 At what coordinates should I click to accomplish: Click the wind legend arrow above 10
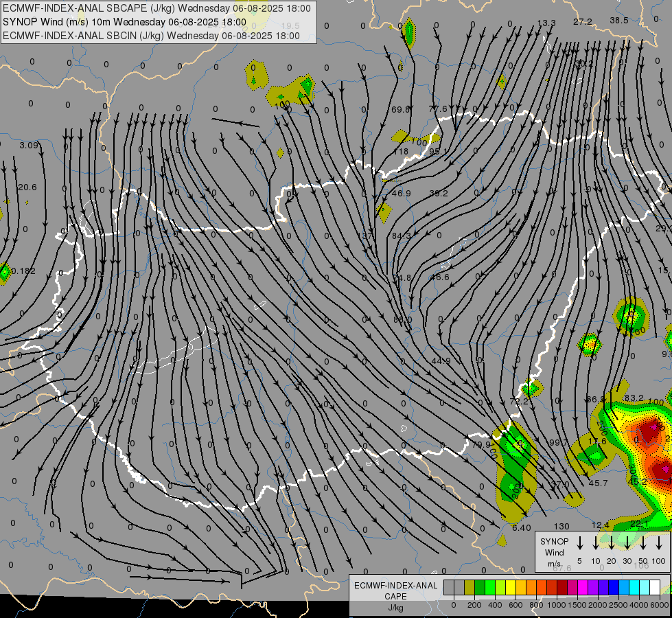pyautogui.click(x=595, y=543)
